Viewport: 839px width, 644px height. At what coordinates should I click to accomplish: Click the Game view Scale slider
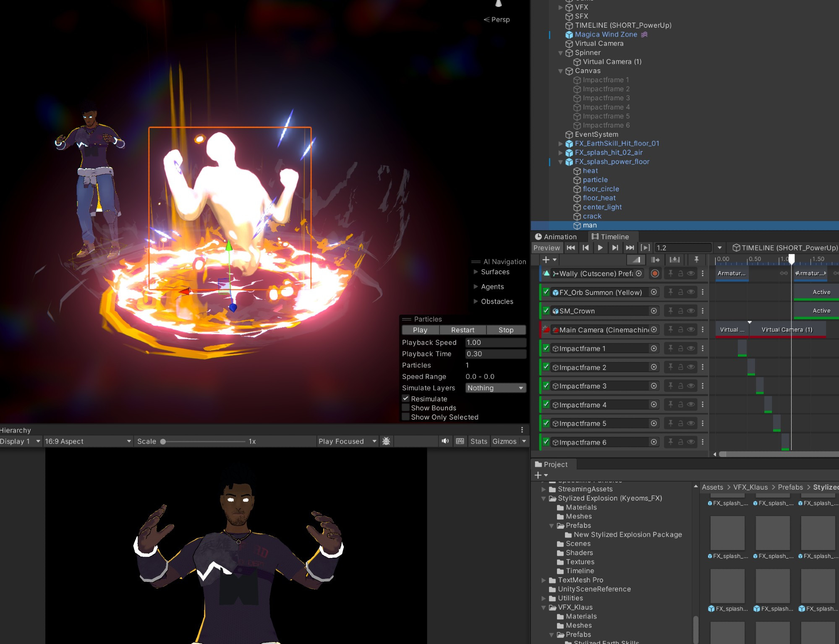pos(204,441)
